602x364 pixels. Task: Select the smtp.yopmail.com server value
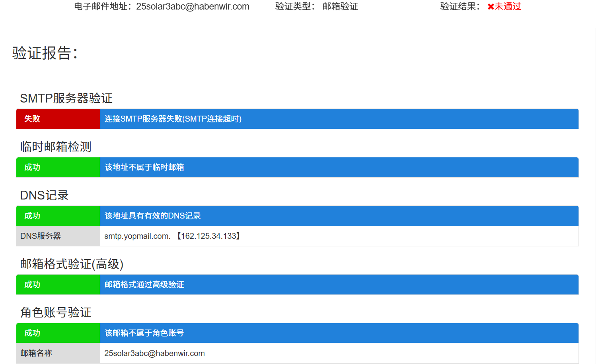pos(173,236)
